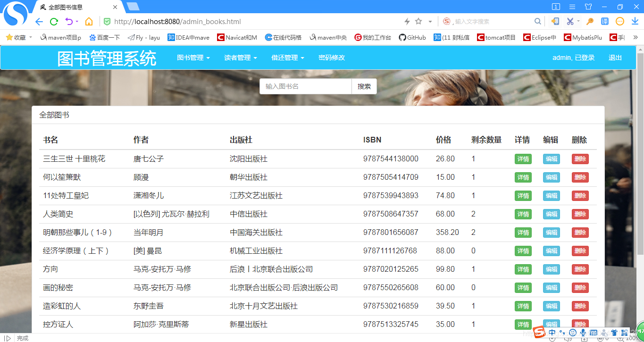Open the send-to-phone icon in toolbar
Viewport: 644px width, 342px height.
(555, 21)
